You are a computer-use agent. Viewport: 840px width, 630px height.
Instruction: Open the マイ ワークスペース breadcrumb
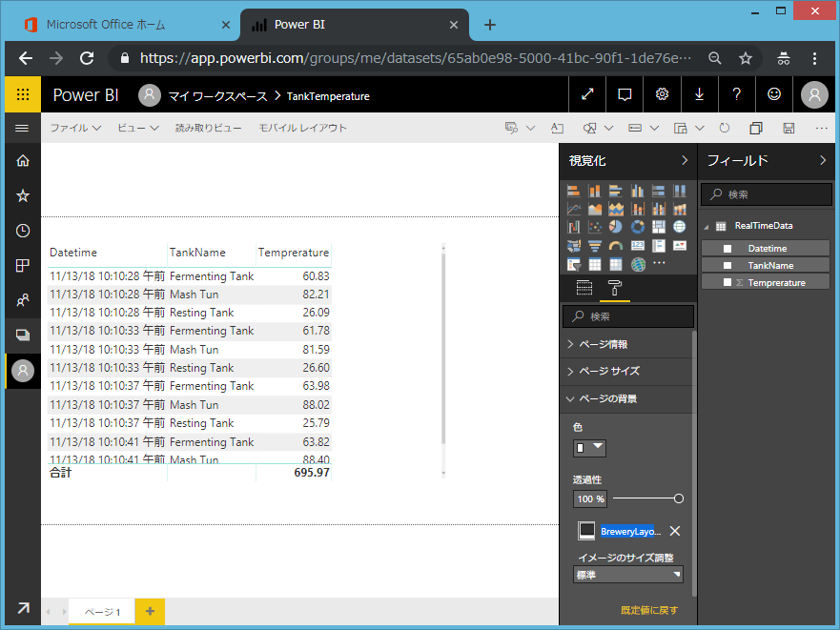217,96
